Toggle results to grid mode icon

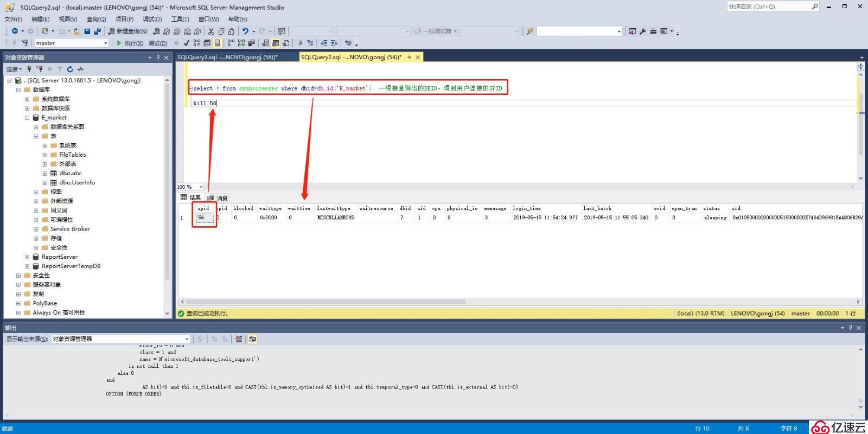(x=276, y=43)
